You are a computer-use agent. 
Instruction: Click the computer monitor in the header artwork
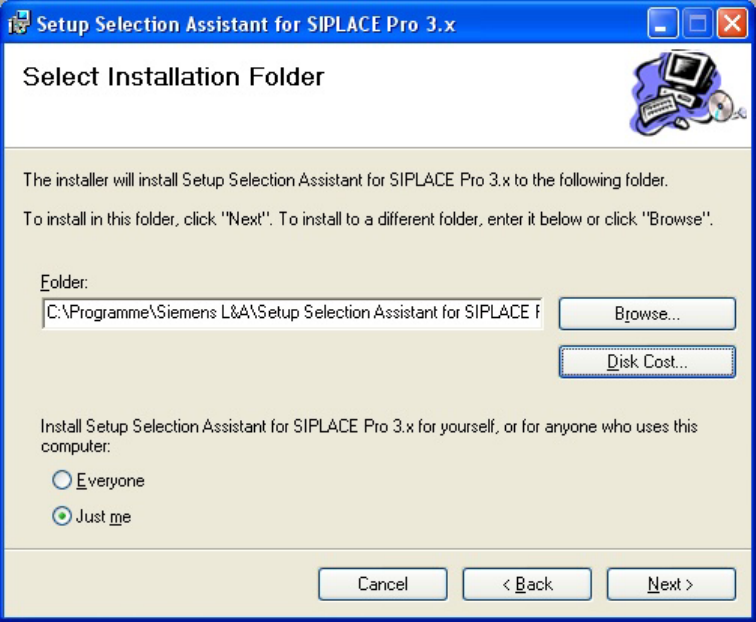(690, 70)
